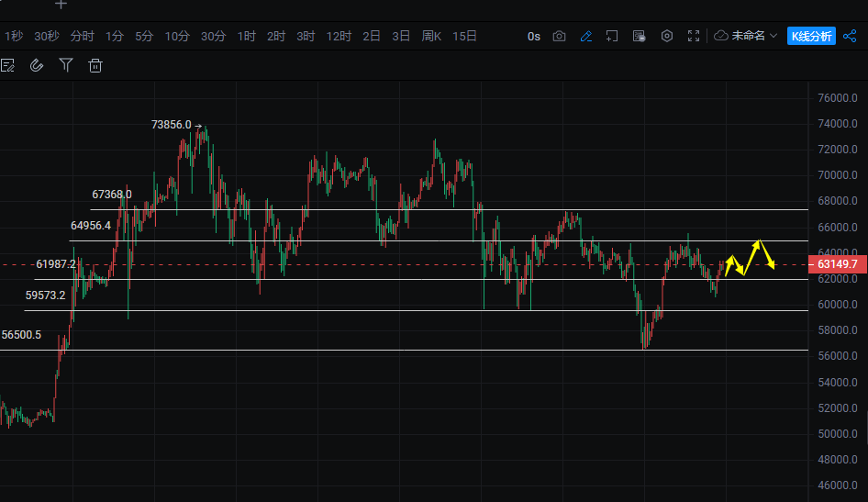Click the edit note icon

pos(8,65)
